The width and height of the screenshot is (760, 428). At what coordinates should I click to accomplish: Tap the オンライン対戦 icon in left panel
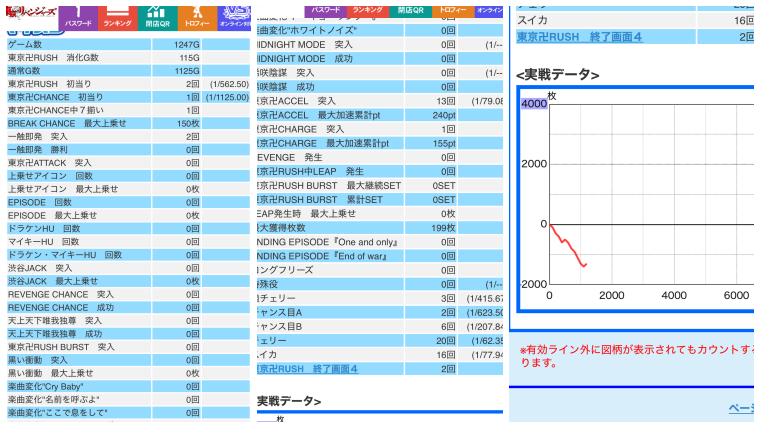pyautogui.click(x=235, y=15)
